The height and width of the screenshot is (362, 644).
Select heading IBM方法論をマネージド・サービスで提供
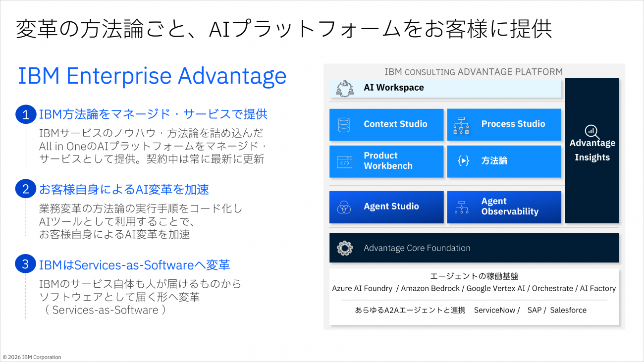[x=153, y=114]
